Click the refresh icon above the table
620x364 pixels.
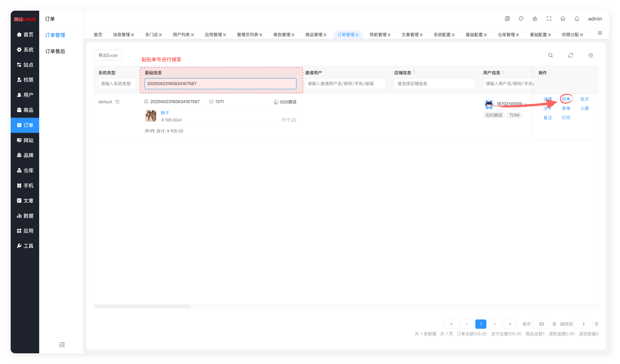click(x=570, y=55)
